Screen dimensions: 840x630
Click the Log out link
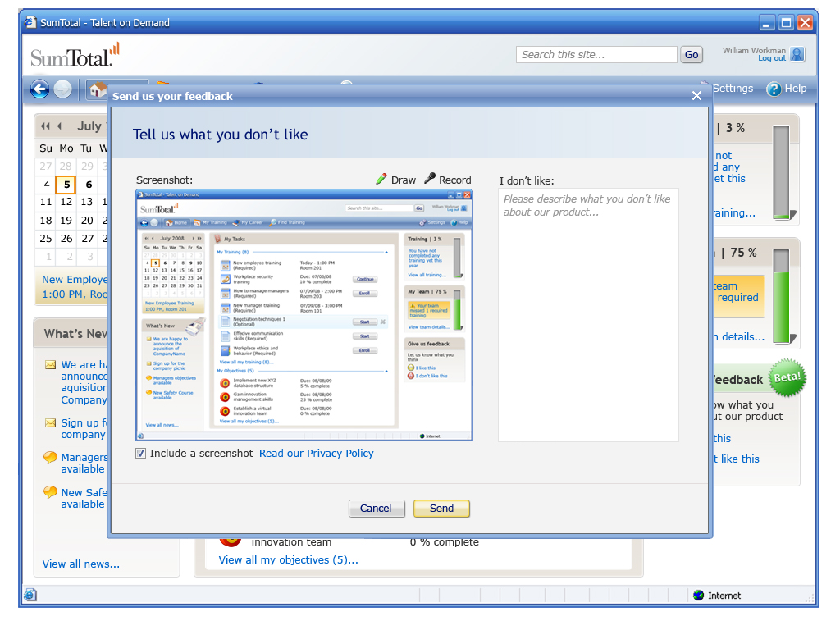tap(772, 58)
